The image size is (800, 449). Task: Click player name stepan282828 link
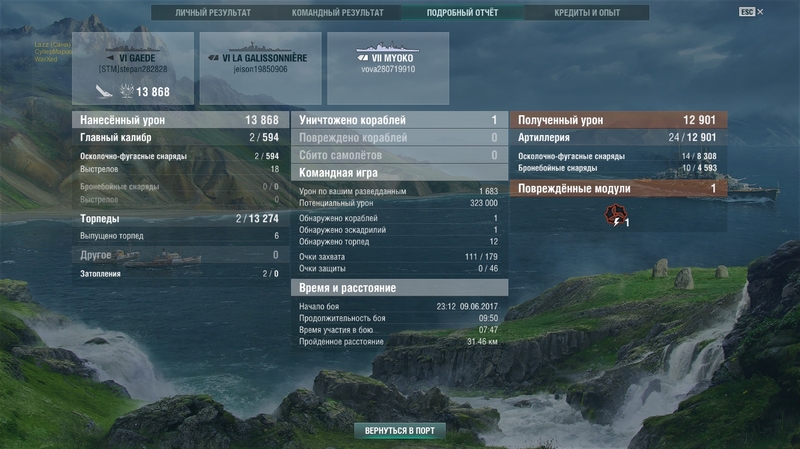133,69
